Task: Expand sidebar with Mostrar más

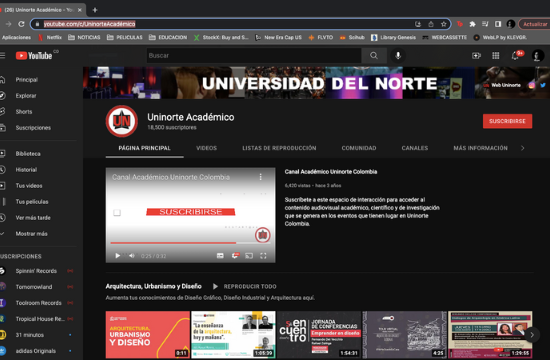Action: pyautogui.click(x=31, y=233)
